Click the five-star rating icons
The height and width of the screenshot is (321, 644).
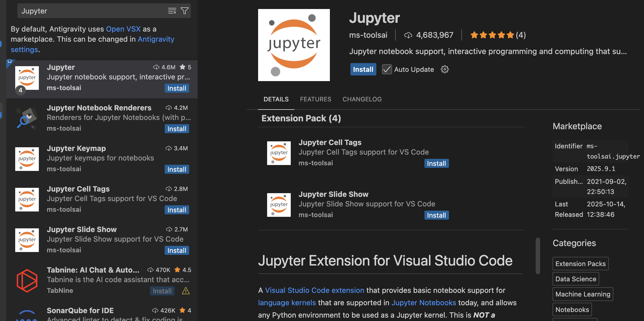coord(492,35)
